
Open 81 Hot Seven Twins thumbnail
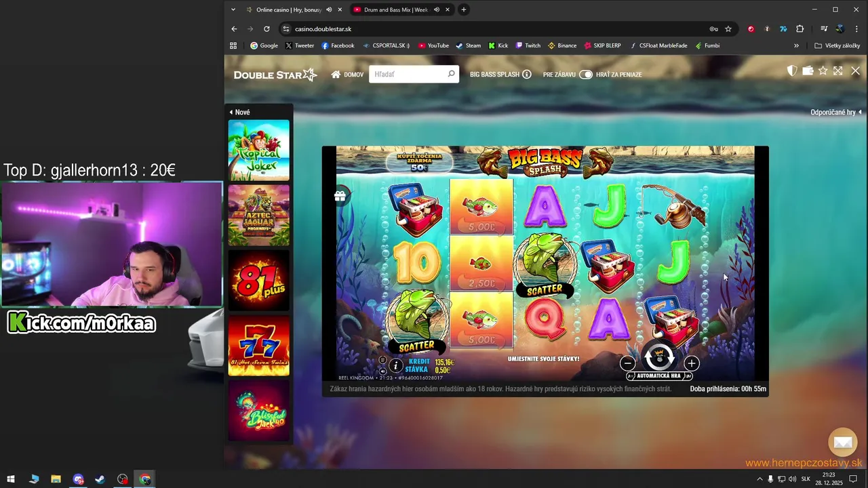coord(259,345)
